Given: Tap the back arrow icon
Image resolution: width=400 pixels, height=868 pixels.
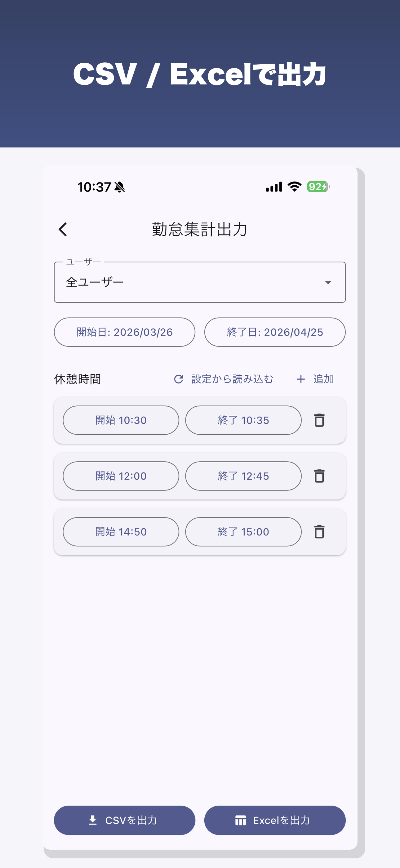Looking at the screenshot, I should click(63, 229).
